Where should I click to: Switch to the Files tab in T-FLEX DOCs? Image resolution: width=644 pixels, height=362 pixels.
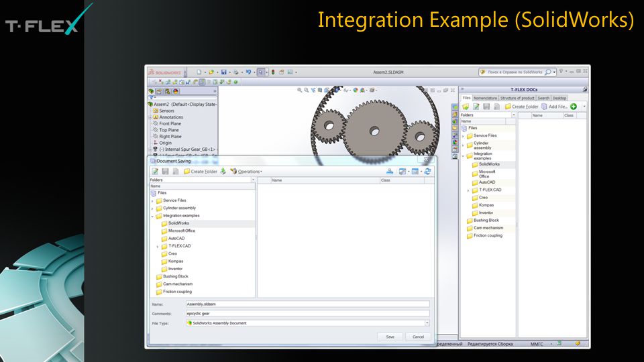point(467,98)
